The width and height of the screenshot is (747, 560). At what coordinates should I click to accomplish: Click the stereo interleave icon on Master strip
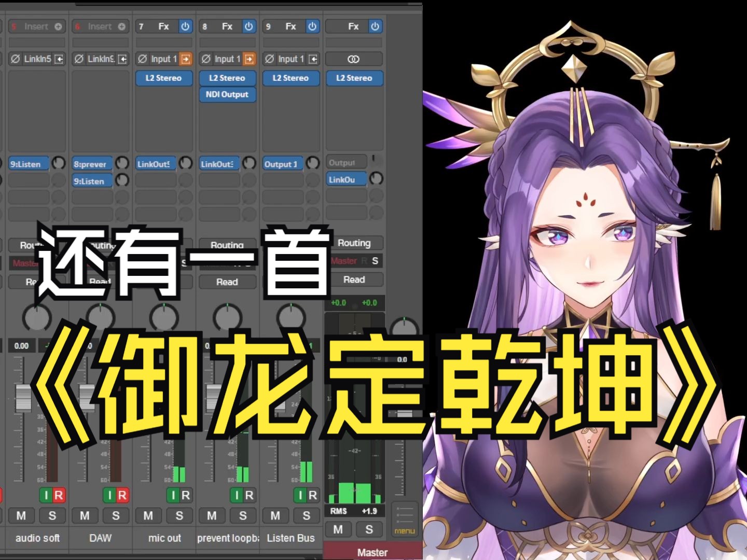click(353, 59)
